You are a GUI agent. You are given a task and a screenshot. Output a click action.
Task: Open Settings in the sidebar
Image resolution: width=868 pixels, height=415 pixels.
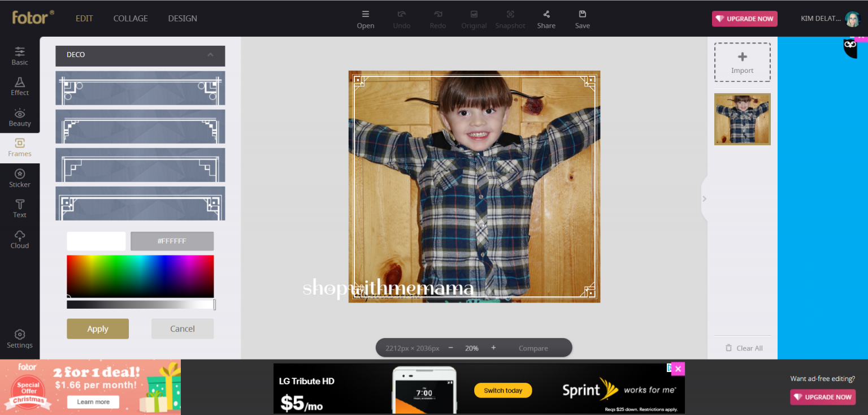pyautogui.click(x=20, y=339)
